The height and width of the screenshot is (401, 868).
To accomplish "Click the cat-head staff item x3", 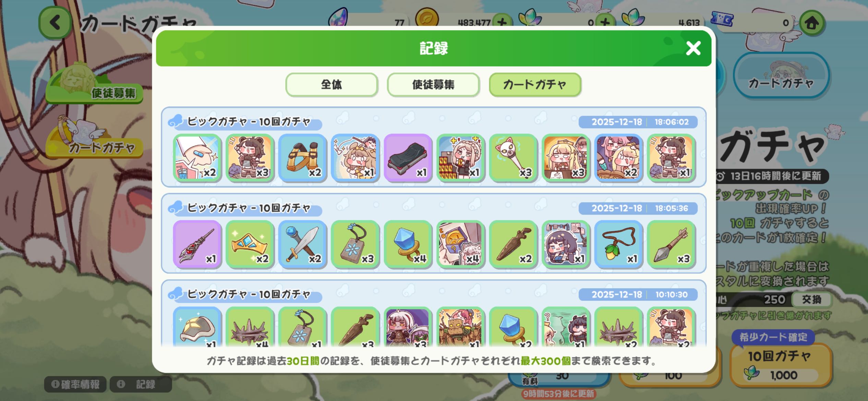I will click(513, 158).
